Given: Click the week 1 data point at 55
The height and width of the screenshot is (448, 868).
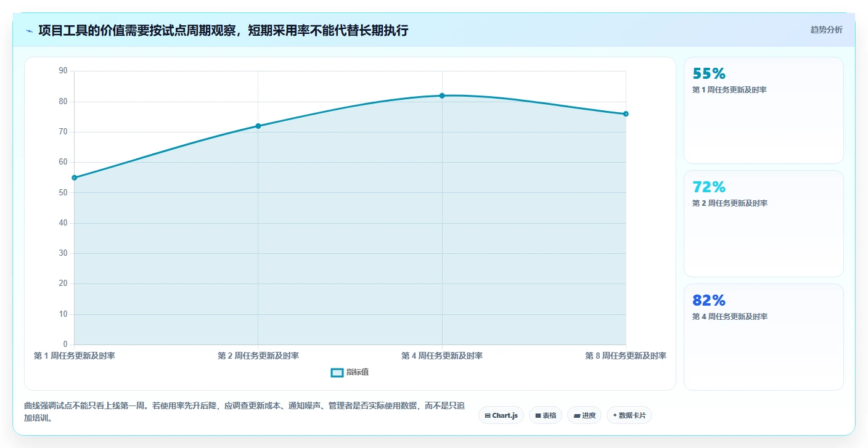Looking at the screenshot, I should point(75,177).
